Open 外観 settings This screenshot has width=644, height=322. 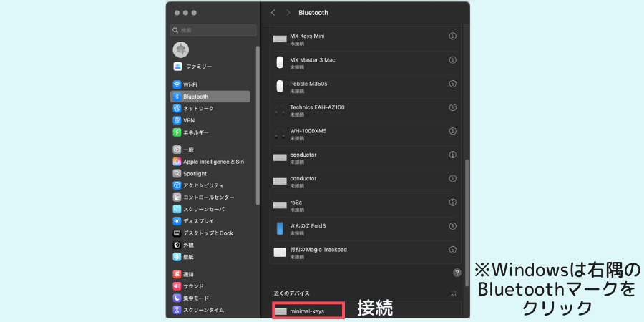point(210,245)
